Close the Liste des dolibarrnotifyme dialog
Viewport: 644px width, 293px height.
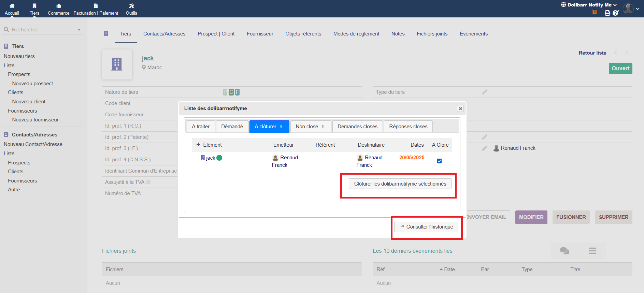tap(460, 108)
